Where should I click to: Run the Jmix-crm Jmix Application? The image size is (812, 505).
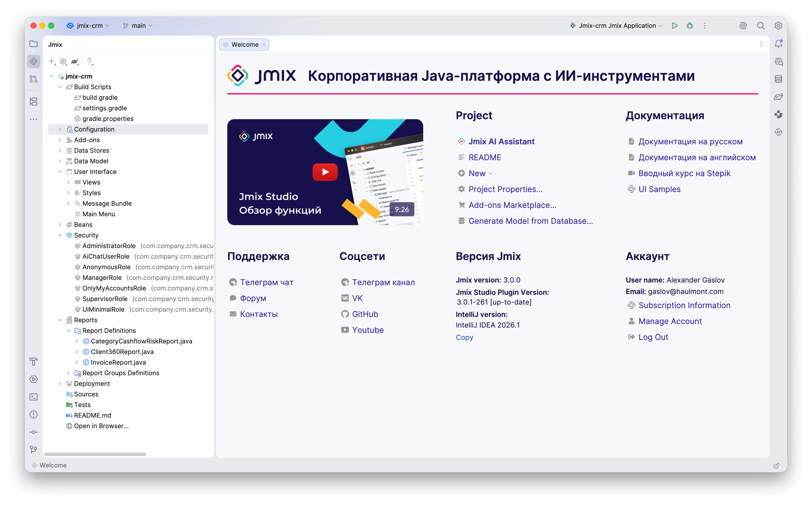point(675,26)
